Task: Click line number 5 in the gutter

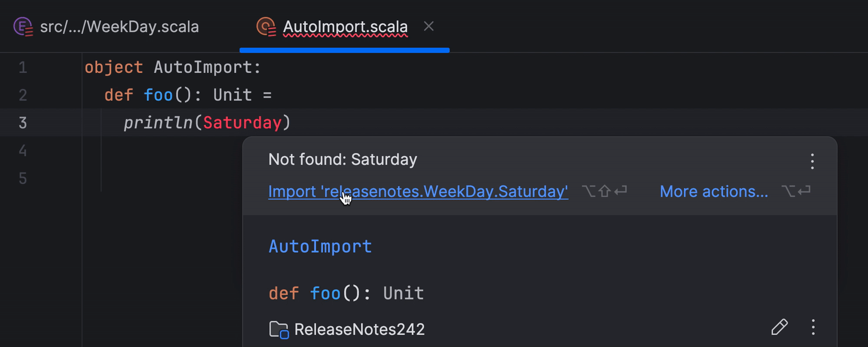Action: tap(23, 178)
